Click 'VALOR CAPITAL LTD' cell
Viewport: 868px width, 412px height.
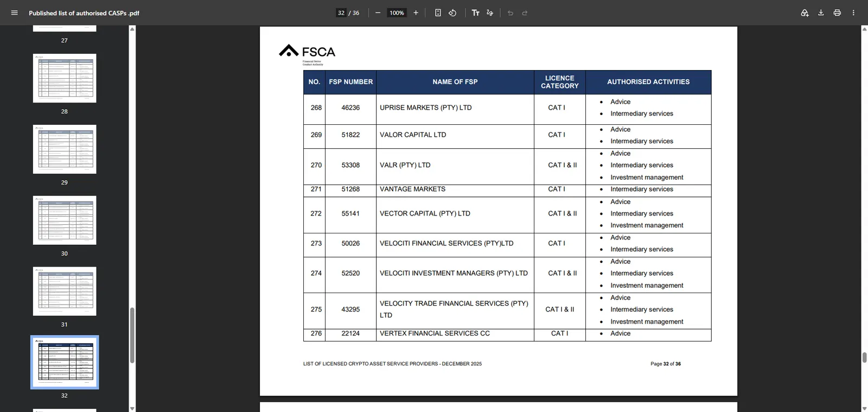[455, 137]
